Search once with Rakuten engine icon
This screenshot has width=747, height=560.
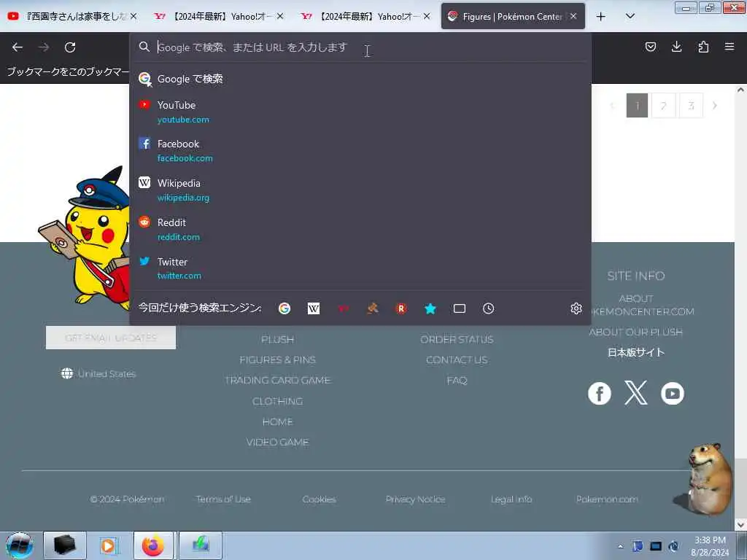[x=401, y=308]
